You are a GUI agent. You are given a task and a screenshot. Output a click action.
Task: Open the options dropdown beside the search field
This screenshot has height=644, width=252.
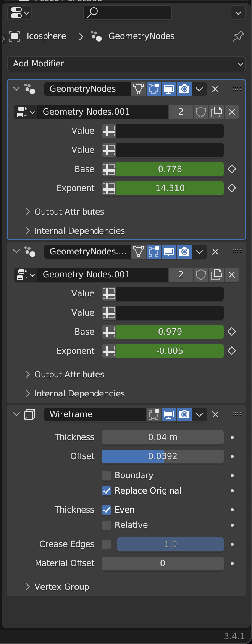238,13
